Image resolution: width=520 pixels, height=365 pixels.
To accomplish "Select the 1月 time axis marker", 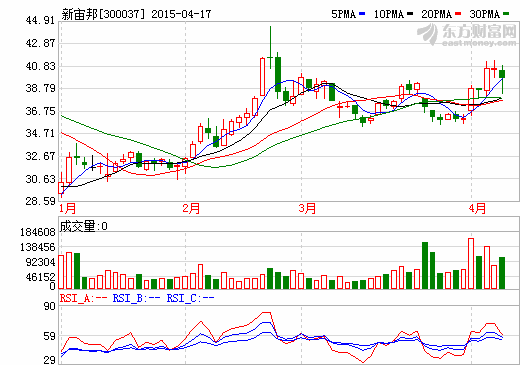I will pos(68,208).
